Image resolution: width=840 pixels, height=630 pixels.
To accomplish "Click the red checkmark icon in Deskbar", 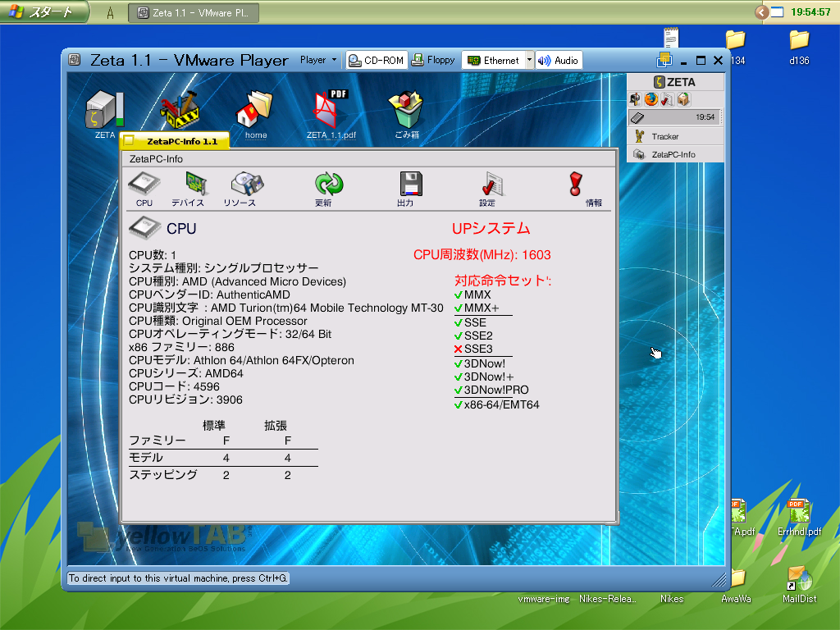I will (668, 99).
